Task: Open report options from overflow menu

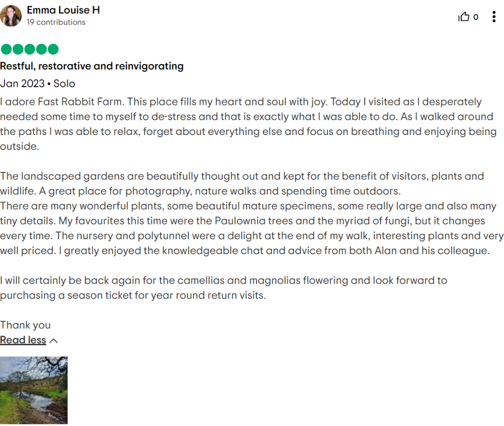Action: click(494, 17)
